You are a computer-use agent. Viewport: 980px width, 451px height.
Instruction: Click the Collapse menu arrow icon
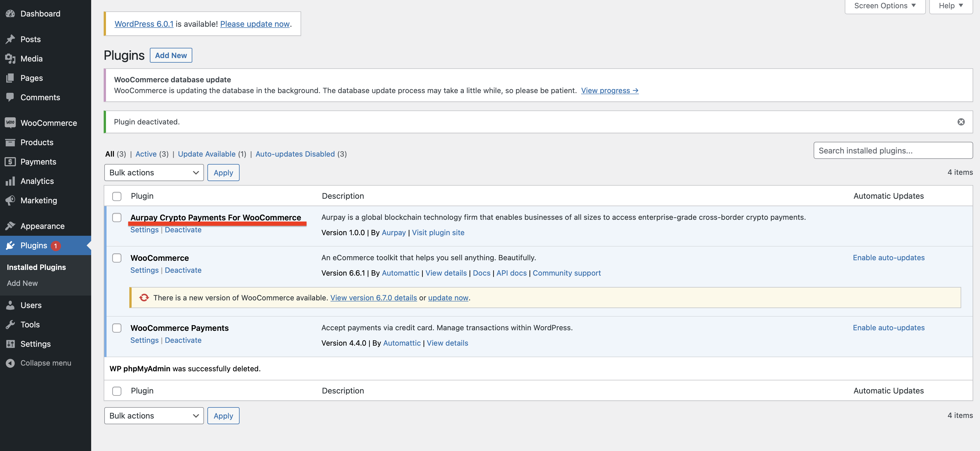(10, 363)
